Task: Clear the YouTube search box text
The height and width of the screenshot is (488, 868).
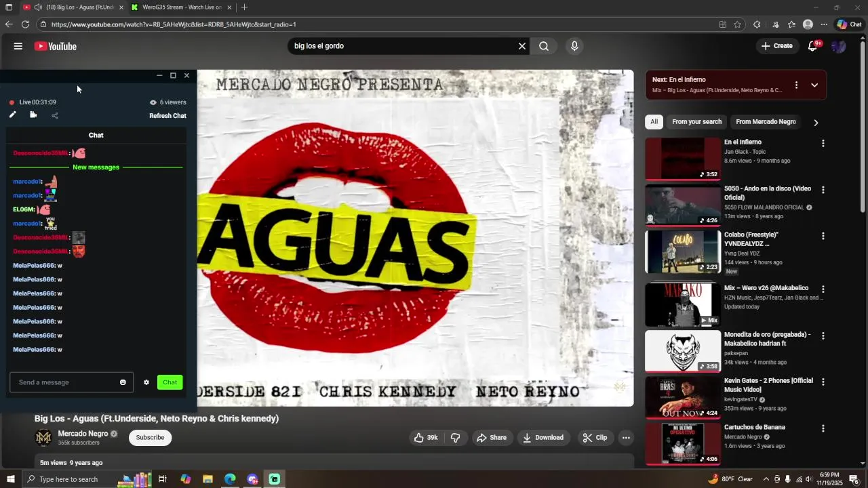Action: (522, 46)
